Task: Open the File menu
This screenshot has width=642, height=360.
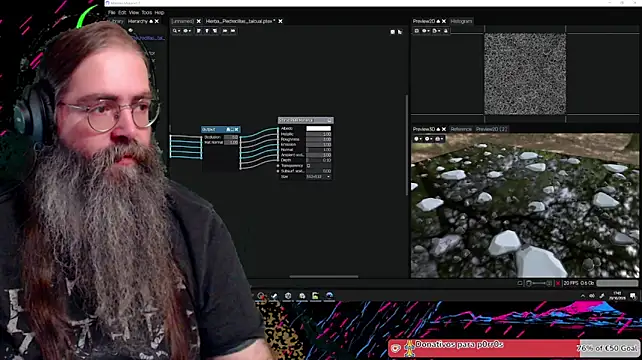Action: pos(111,13)
